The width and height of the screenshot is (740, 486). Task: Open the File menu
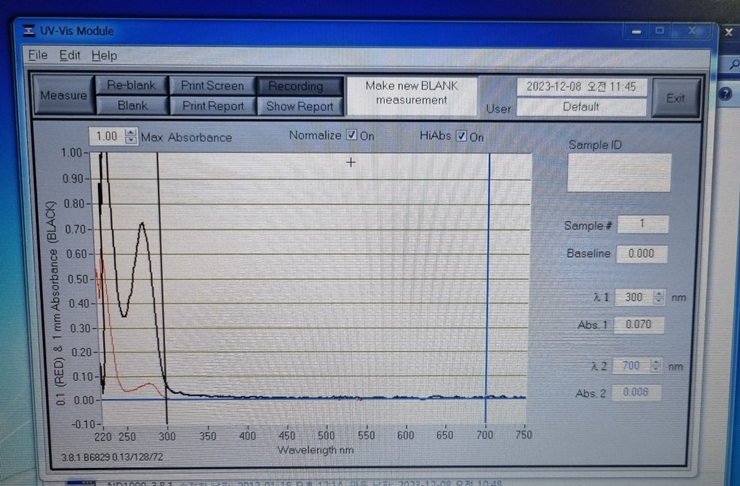pos(38,55)
